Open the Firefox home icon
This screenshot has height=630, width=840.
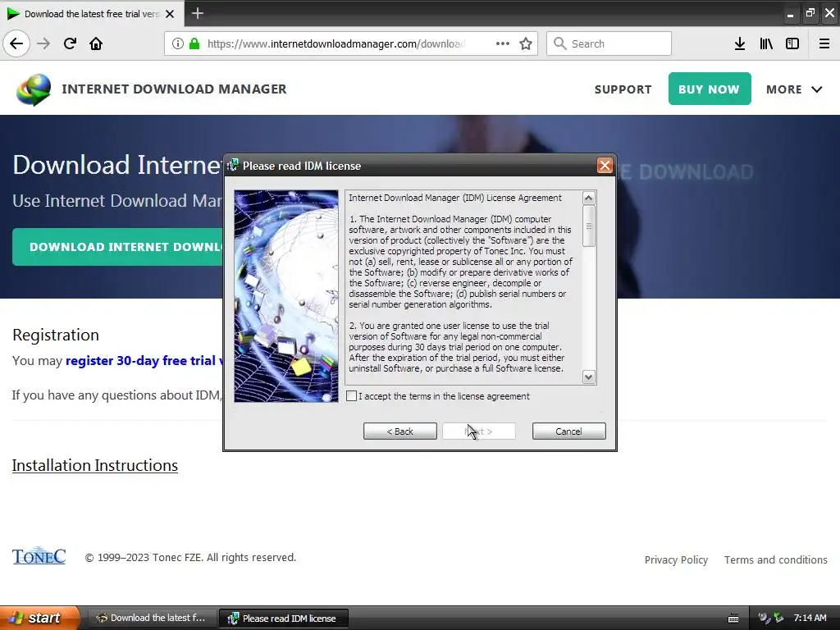click(x=96, y=43)
